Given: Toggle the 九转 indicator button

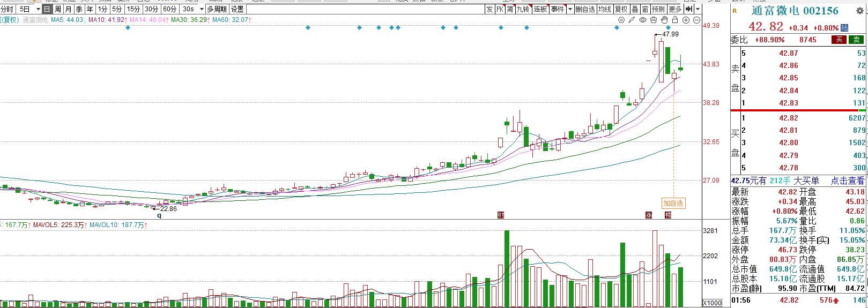Looking at the screenshot, I should 523,9.
